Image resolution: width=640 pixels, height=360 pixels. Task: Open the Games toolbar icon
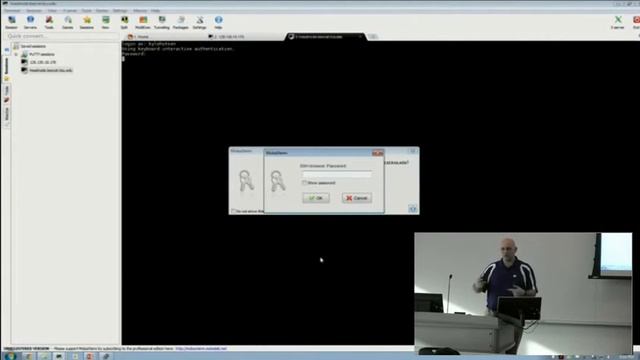[68, 22]
